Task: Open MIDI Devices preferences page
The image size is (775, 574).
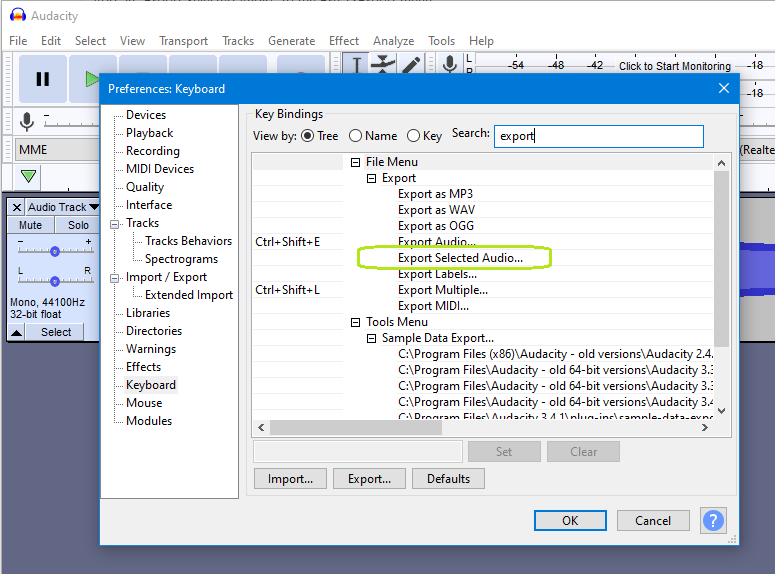Action: point(160,169)
